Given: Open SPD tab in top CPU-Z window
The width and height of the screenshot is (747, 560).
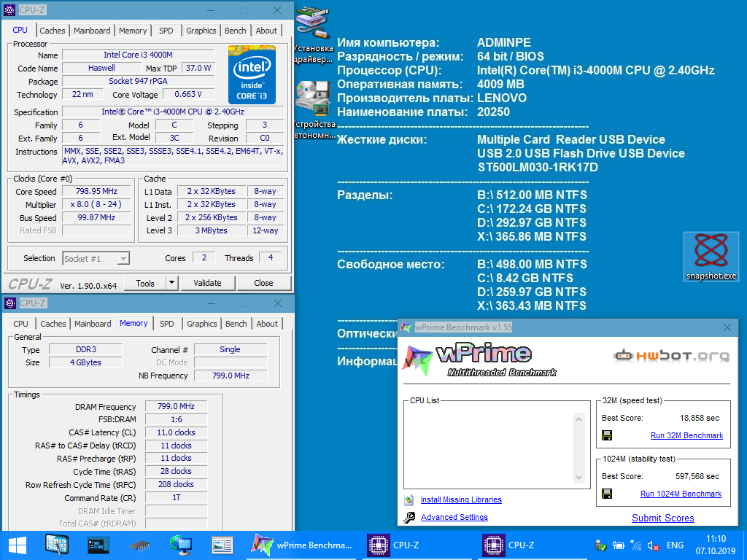Looking at the screenshot, I should click(166, 31).
